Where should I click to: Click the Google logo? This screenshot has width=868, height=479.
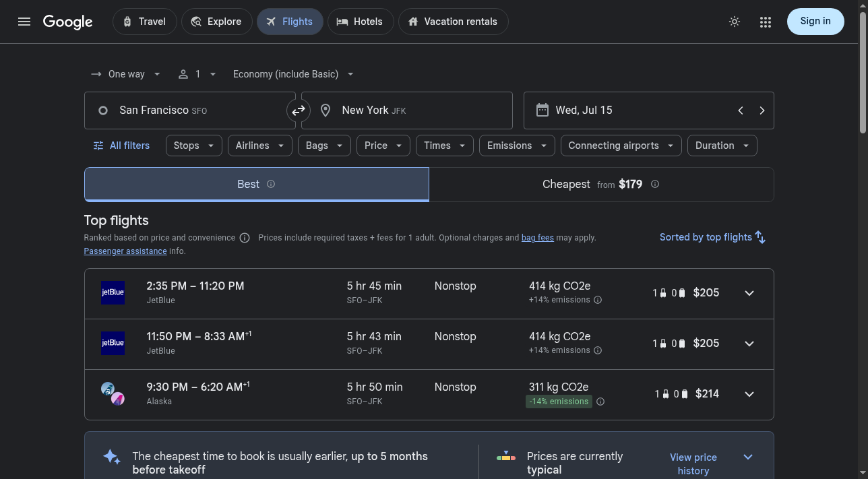(x=68, y=22)
